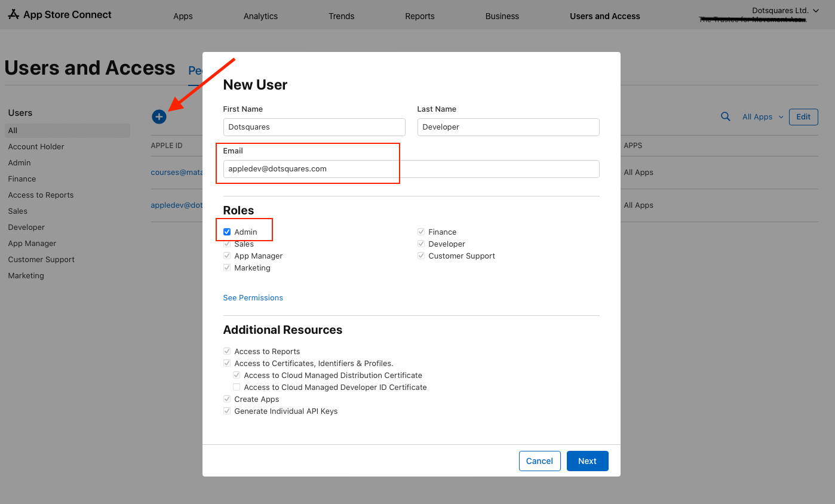
Task: Click the Email input field
Action: tap(412, 169)
